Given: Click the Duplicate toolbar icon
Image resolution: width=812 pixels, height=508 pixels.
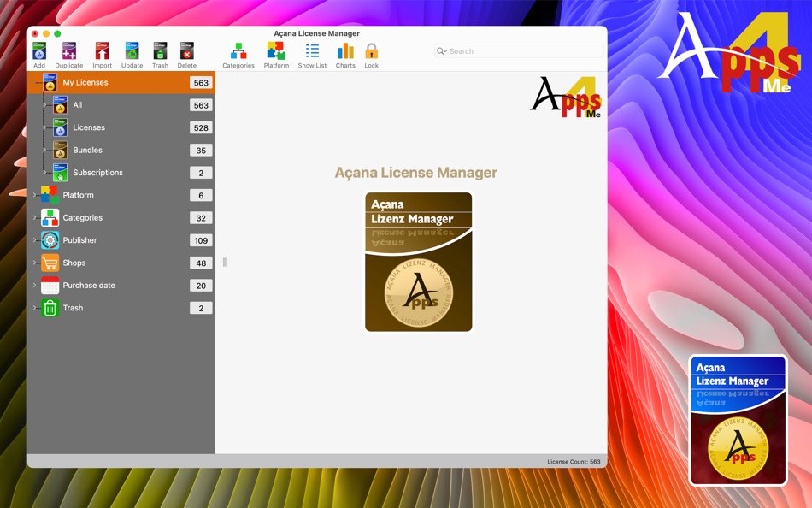Looking at the screenshot, I should [69, 51].
